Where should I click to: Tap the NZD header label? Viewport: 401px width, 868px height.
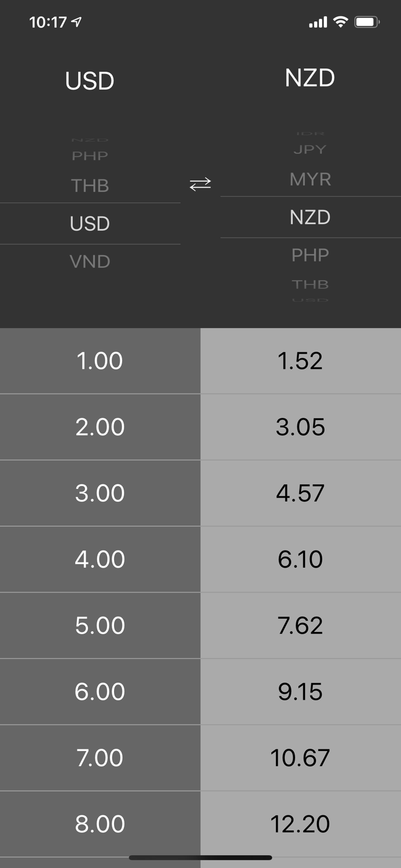[310, 77]
